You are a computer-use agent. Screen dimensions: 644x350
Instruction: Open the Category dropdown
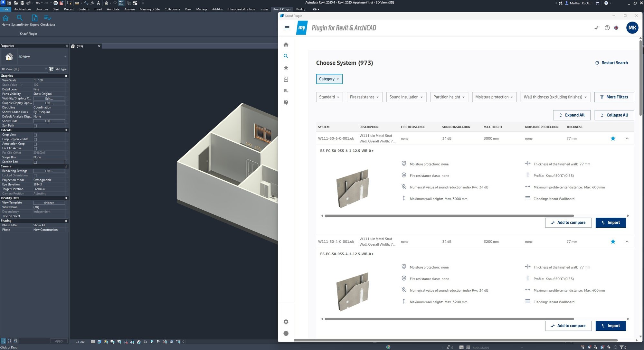pos(329,79)
